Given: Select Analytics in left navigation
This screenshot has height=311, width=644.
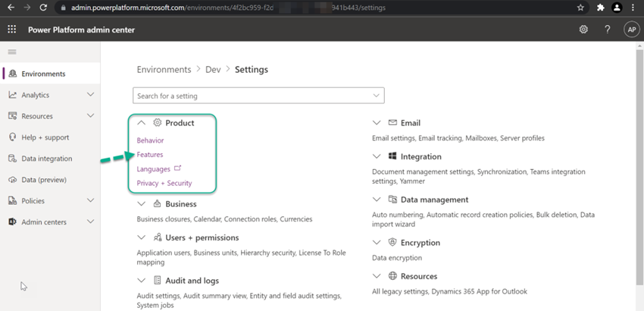Looking at the screenshot, I should coord(50,95).
